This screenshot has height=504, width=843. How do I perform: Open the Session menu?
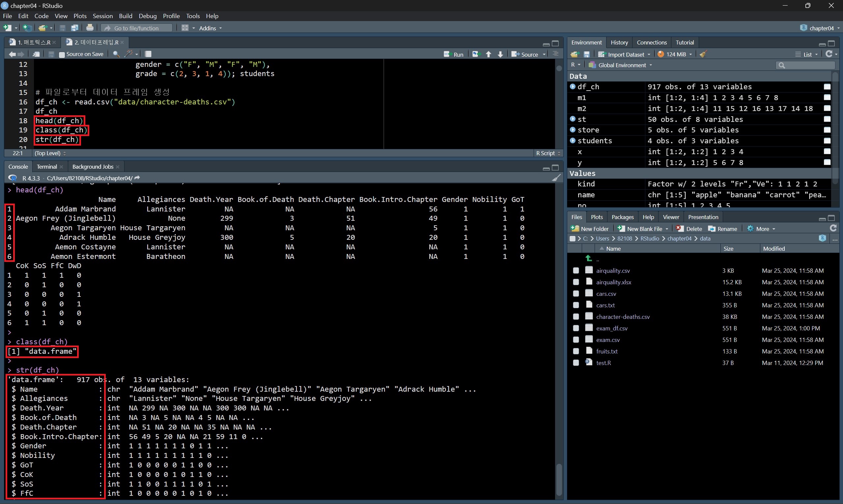(102, 16)
